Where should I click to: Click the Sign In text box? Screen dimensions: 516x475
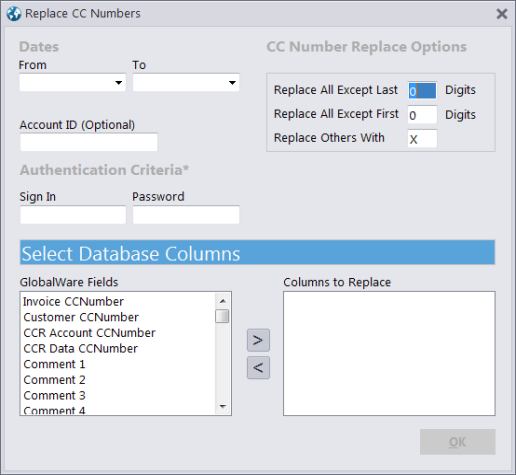pos(73,215)
